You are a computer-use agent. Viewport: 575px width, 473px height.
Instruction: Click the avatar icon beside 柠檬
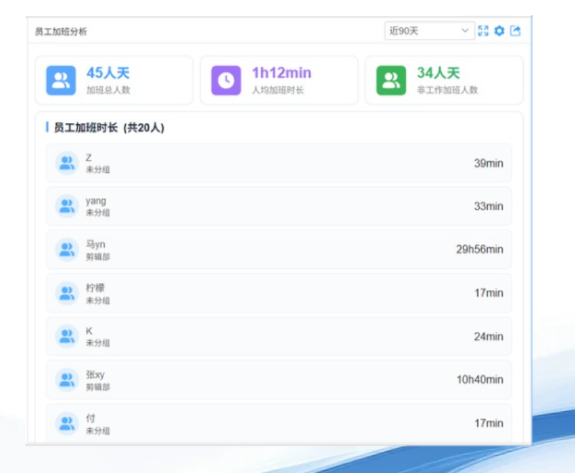[67, 293]
